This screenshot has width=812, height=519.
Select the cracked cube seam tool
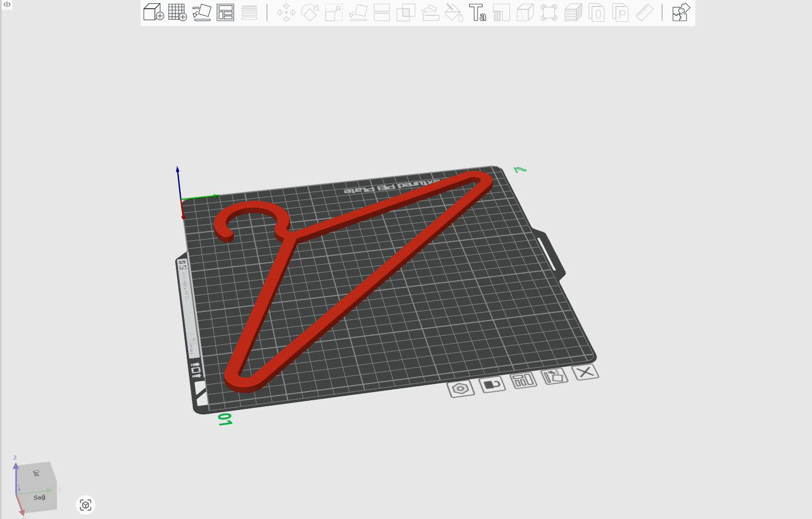coord(525,12)
